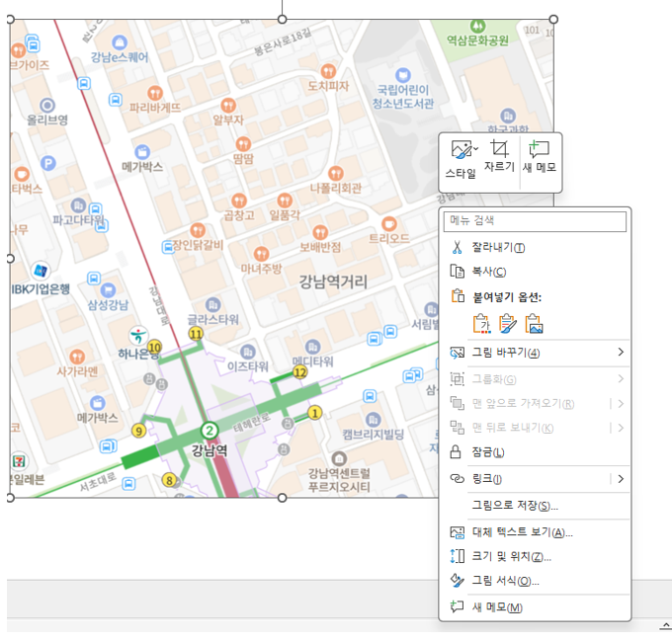672x643 pixels.
Task: Click the left-middle picture resize handle
Action: click(x=10, y=259)
